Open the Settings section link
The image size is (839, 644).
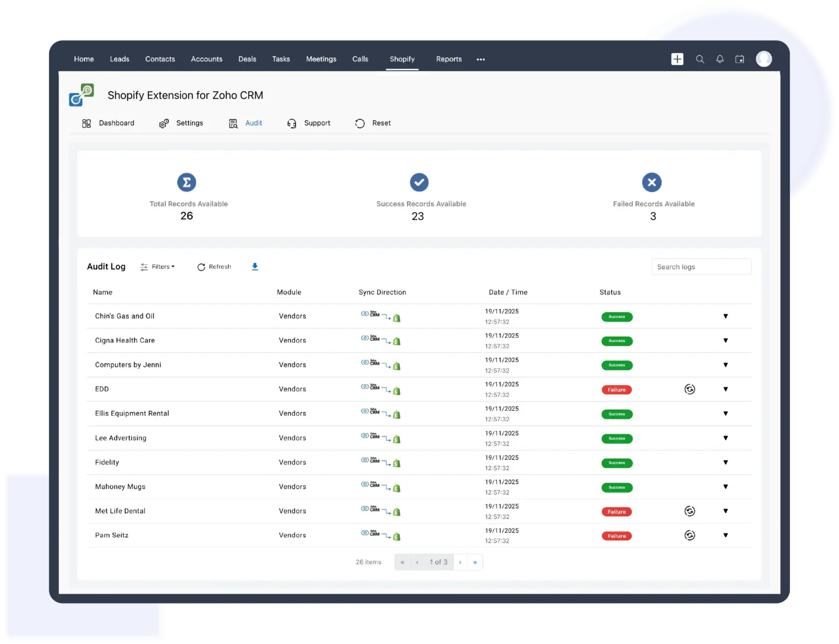pyautogui.click(x=190, y=123)
